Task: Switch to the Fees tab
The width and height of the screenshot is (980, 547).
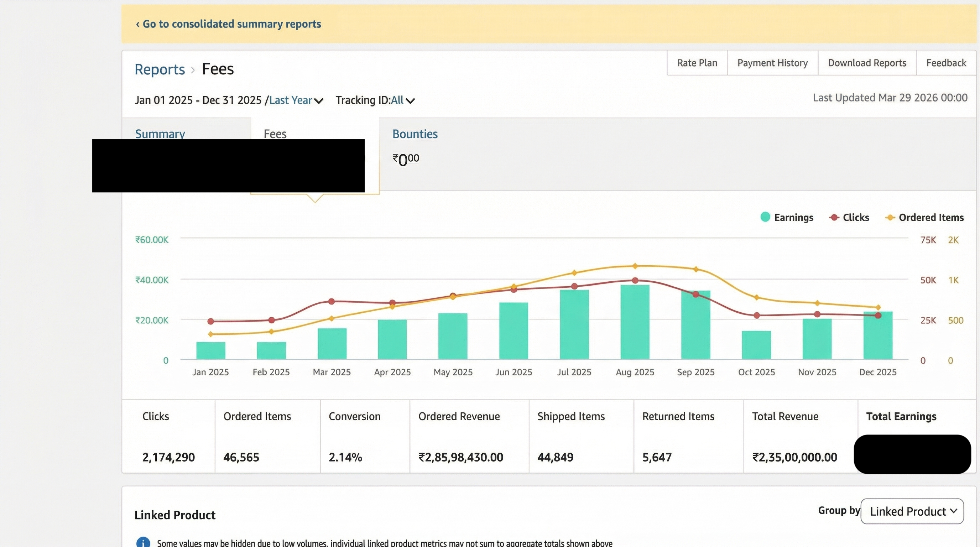Action: click(x=275, y=134)
